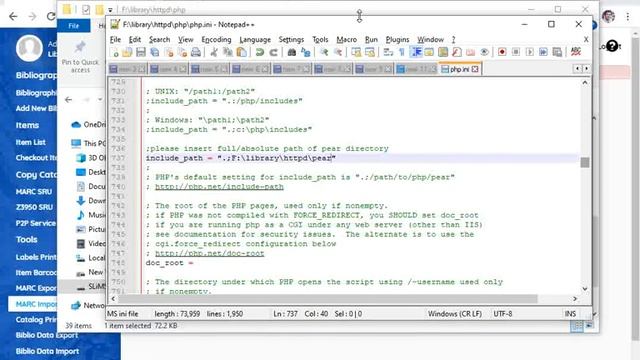Save php.ini with the Save icon
The image size is (640, 360).
[x=141, y=52]
